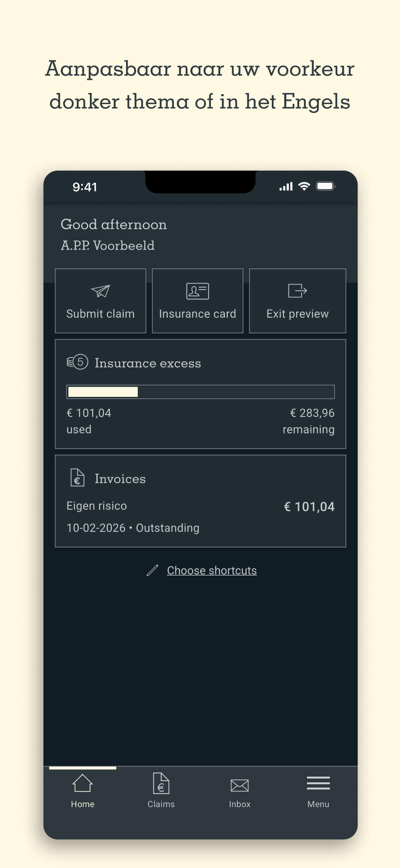Click the Aanpasbaar naar uw voorkeur headline
The image size is (400, 868).
click(200, 69)
